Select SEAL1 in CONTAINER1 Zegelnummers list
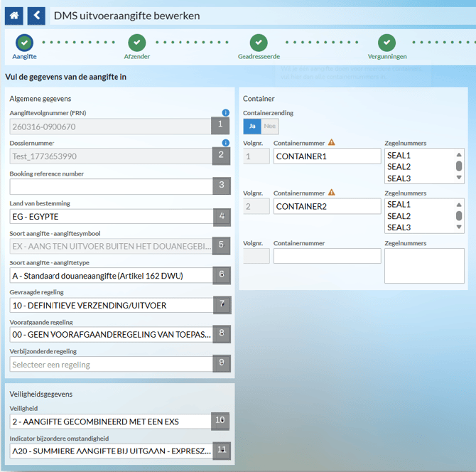Image resolution: width=476 pixels, height=472 pixels. tap(399, 155)
